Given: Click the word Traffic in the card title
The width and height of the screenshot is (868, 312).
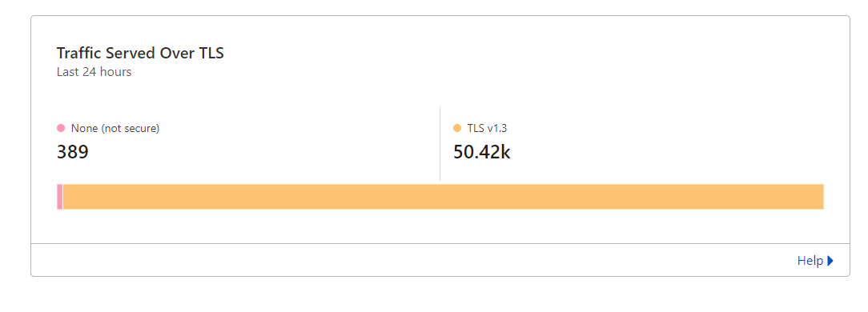Looking at the screenshot, I should coord(78,53).
